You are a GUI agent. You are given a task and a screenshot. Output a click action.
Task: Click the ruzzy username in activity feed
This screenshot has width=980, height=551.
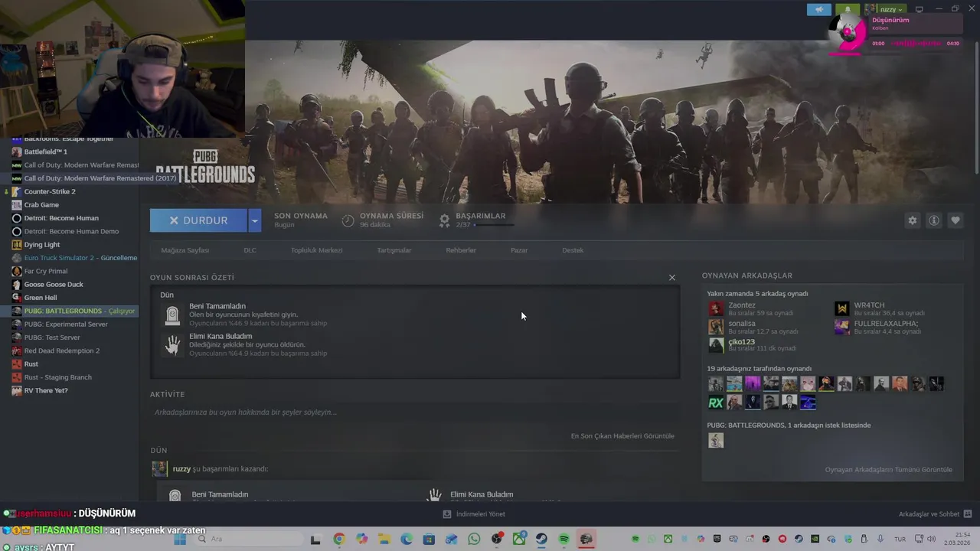point(181,469)
